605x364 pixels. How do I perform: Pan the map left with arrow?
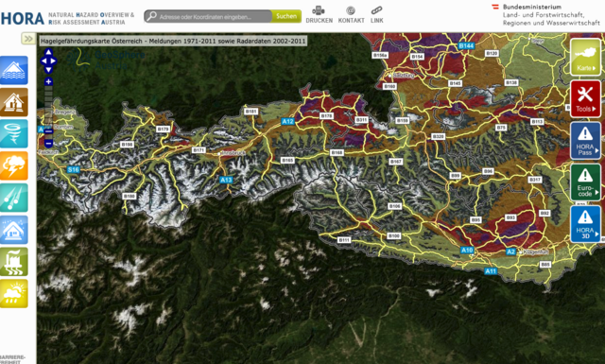tap(43, 61)
